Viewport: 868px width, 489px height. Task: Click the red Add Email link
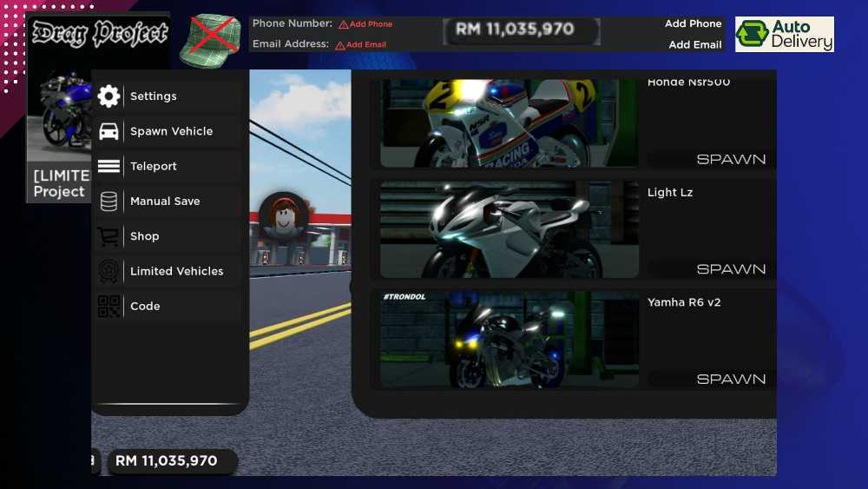tap(366, 45)
